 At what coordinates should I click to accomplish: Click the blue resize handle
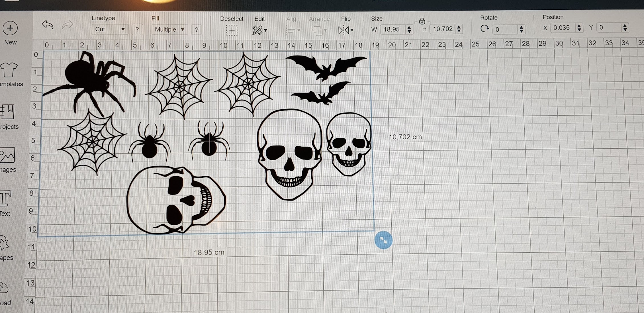coord(383,240)
